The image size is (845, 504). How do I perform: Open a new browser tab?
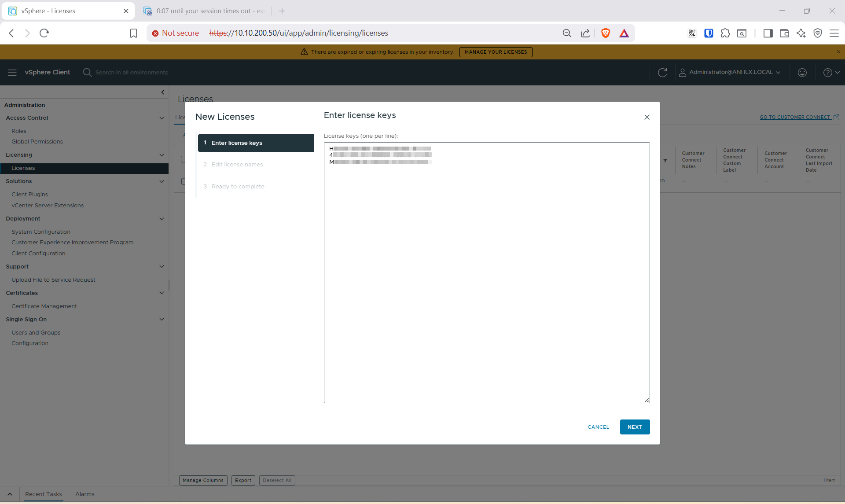(x=282, y=11)
